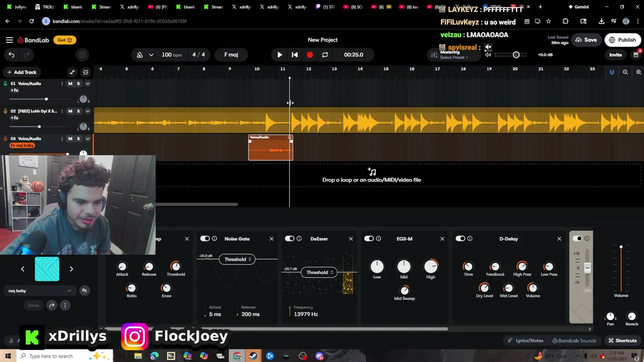The image size is (644, 362).
Task: Close the D-Delay effect
Action: click(x=559, y=239)
